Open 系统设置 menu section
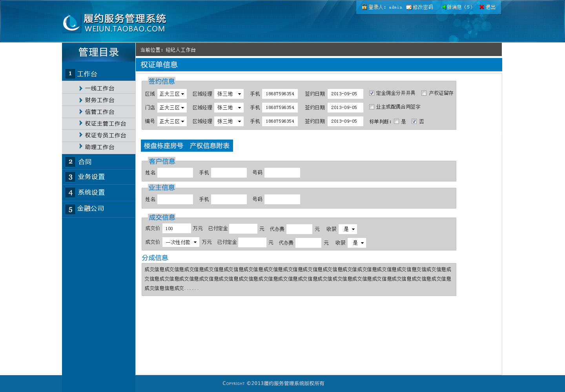This screenshot has width=565, height=392. [x=98, y=192]
